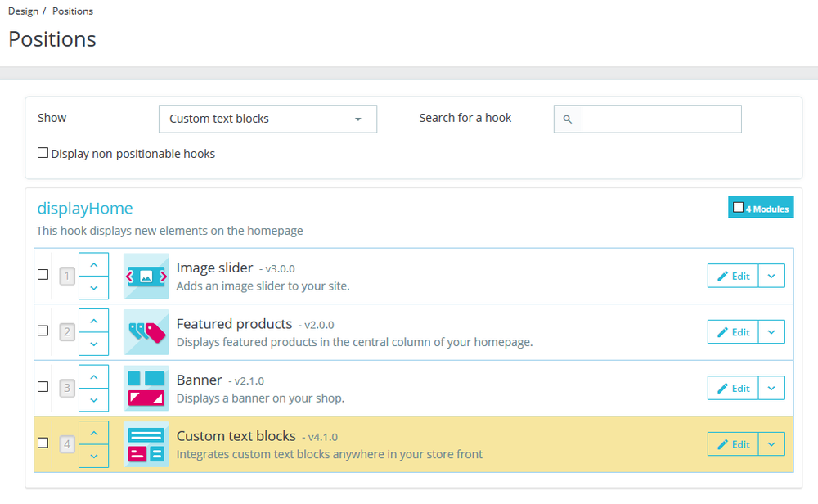Edit the Featured products module
Image resolution: width=818 pixels, height=504 pixels.
tap(733, 332)
